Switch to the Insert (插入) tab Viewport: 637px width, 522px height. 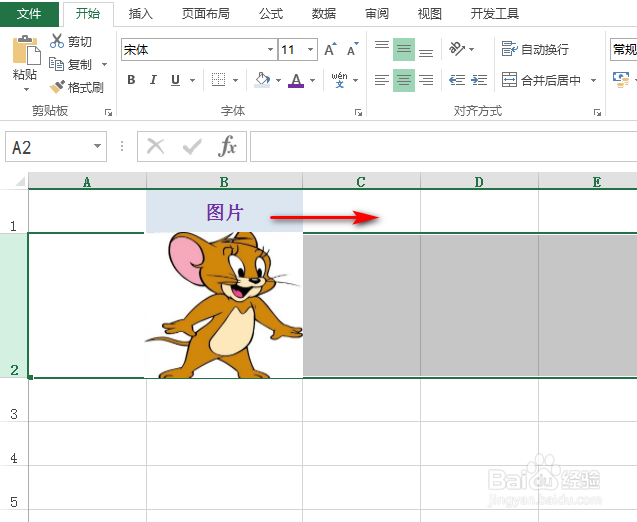point(141,14)
